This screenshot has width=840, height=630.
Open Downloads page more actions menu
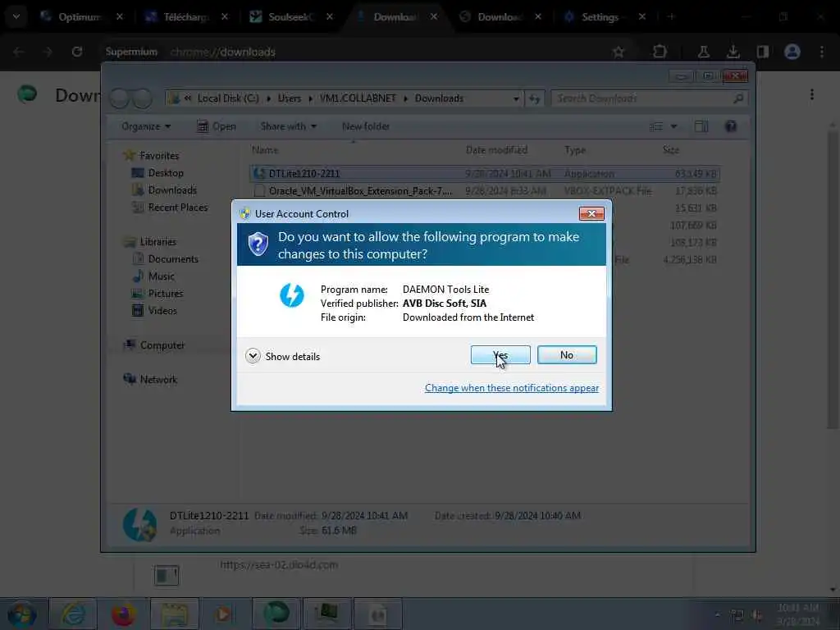click(x=812, y=95)
